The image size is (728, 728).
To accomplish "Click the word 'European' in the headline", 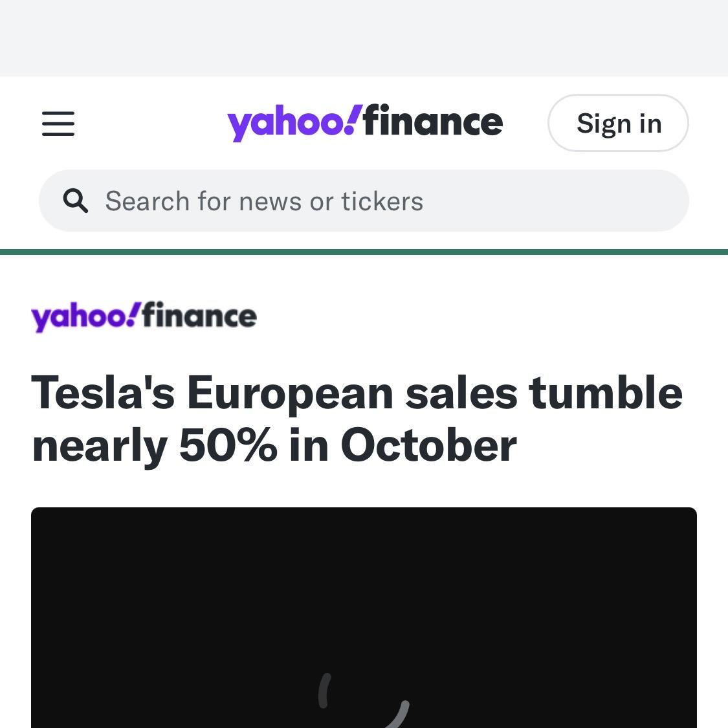I will (x=290, y=393).
